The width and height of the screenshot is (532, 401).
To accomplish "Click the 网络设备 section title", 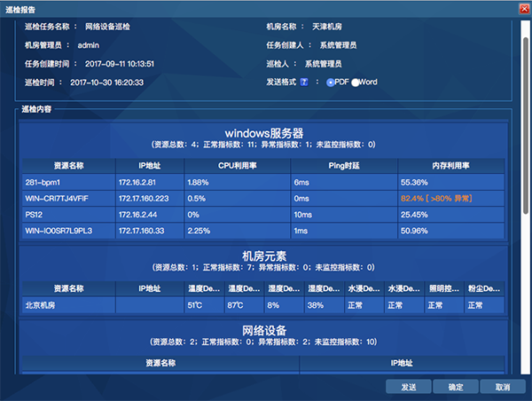I will 263,331.
